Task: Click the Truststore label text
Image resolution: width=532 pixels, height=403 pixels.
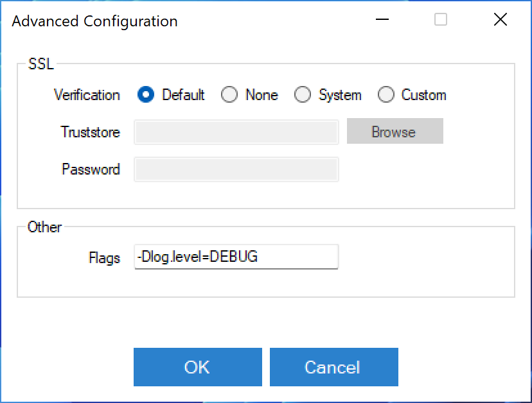Action: pos(90,132)
